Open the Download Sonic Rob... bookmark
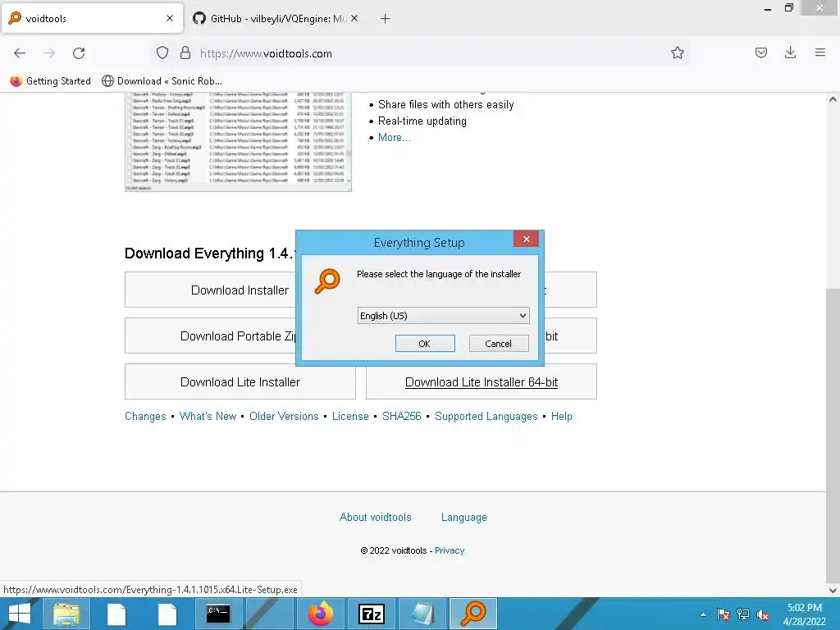 tap(162, 81)
